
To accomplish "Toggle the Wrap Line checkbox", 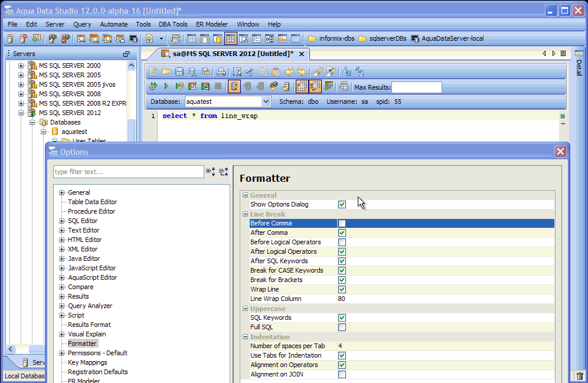I will click(342, 289).
